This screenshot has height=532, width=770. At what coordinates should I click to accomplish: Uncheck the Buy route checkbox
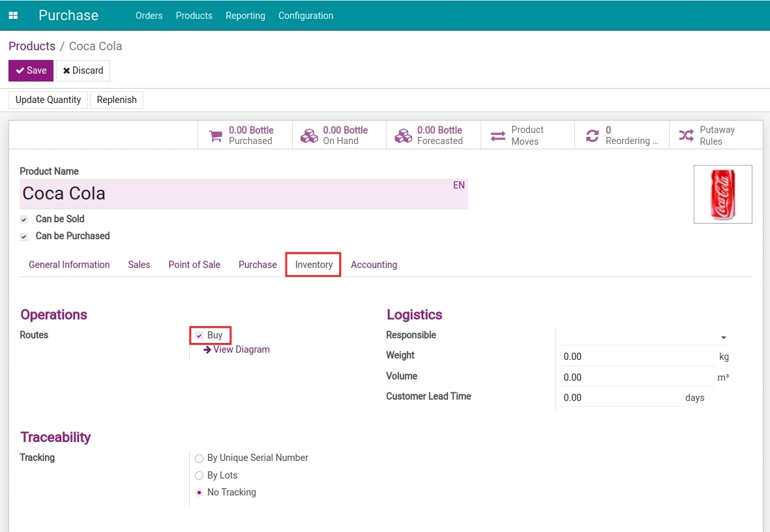point(200,336)
